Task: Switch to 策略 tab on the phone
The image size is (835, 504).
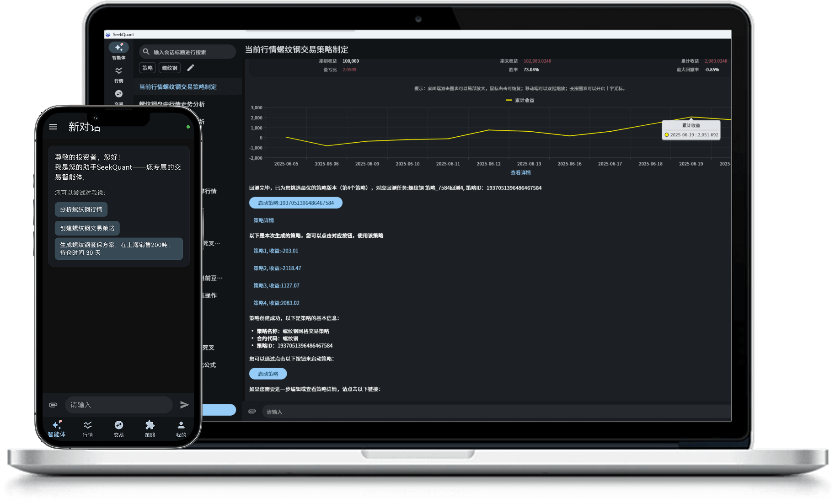Action: (x=150, y=429)
